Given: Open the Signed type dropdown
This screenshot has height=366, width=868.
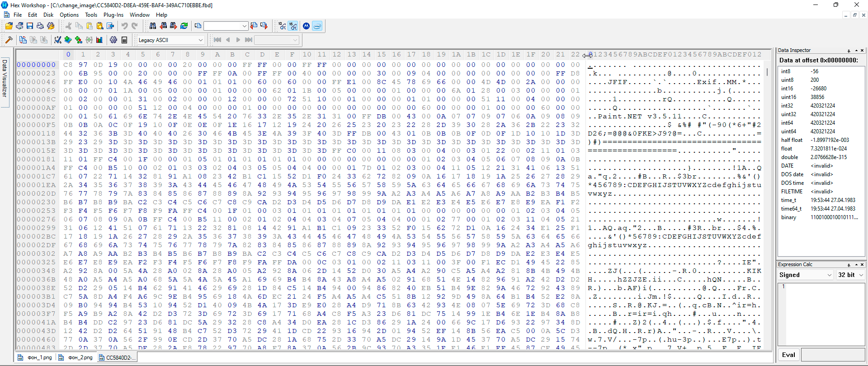Looking at the screenshot, I should pyautogui.click(x=830, y=275).
